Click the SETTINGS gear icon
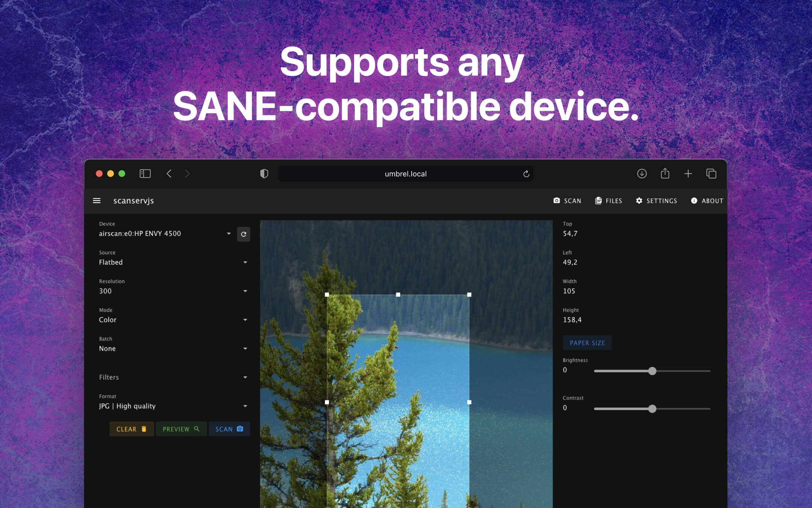The height and width of the screenshot is (508, 812). [x=639, y=201]
